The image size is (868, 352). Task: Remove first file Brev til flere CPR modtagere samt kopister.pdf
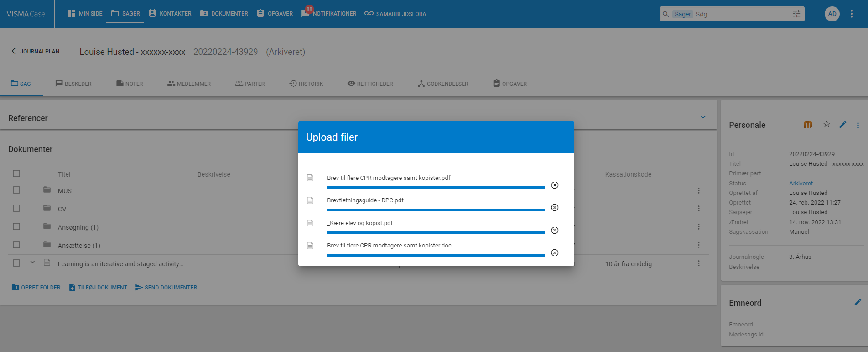point(555,185)
